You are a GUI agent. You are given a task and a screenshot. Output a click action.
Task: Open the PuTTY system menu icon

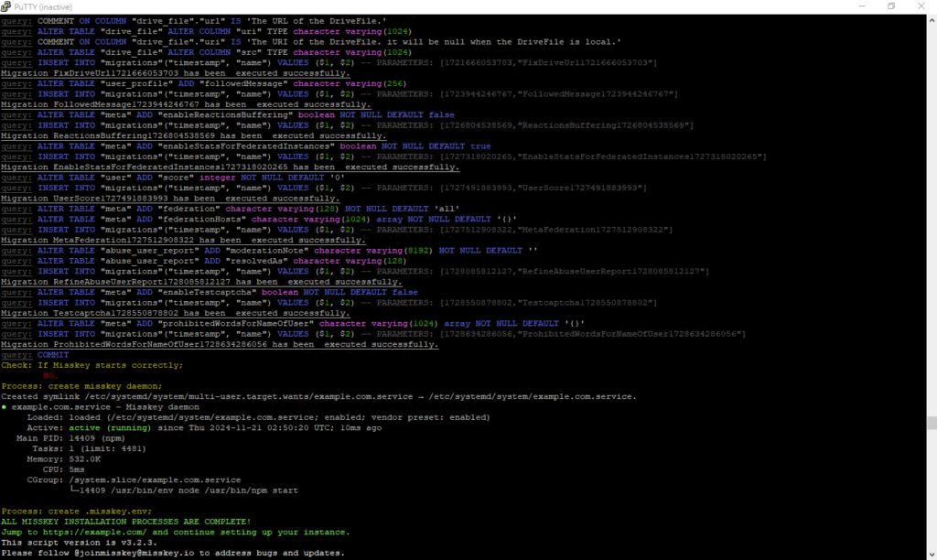coord(6,6)
